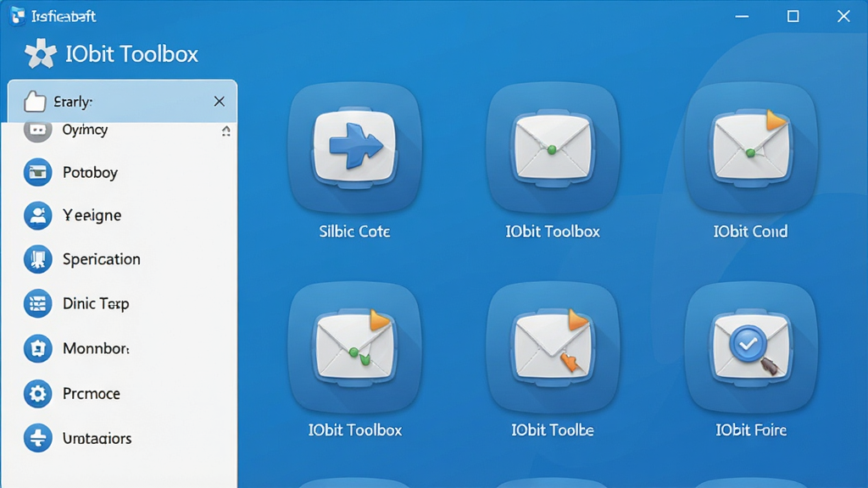Select the Monnbor menu entry

(x=97, y=348)
